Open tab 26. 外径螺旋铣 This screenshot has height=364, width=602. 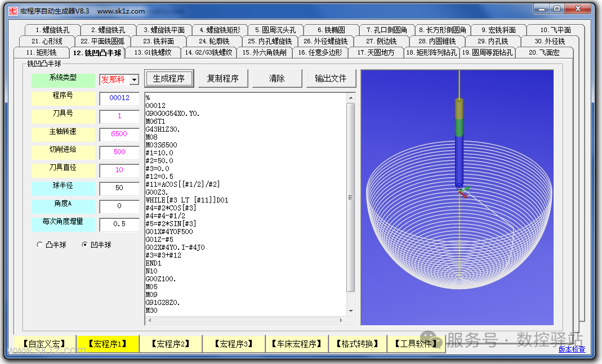point(325,41)
